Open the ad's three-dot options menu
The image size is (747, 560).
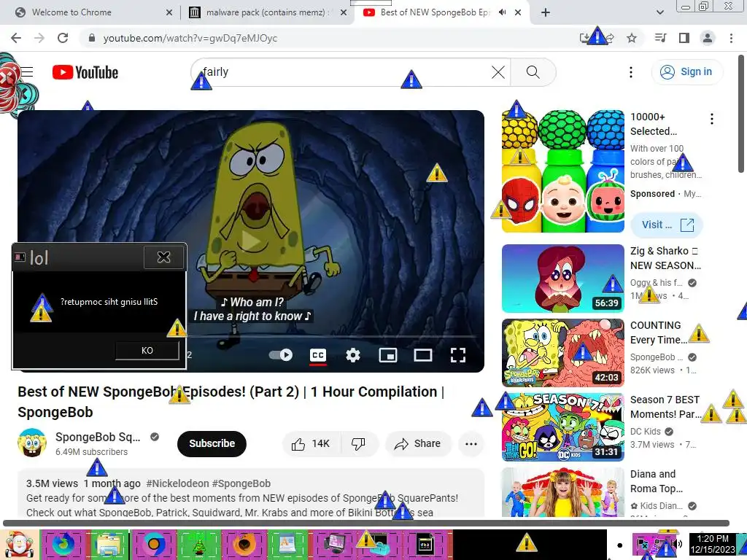(x=712, y=119)
